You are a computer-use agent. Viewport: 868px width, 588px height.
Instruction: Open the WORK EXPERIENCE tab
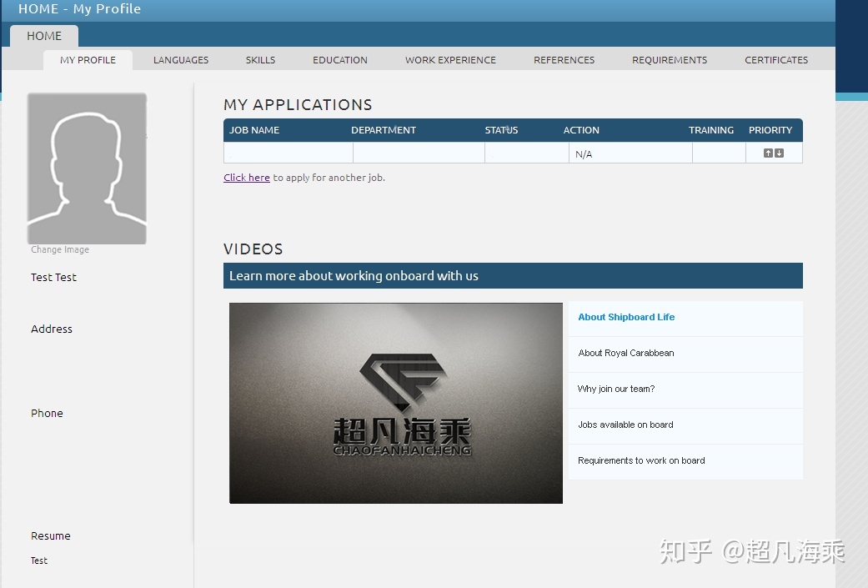coord(450,60)
